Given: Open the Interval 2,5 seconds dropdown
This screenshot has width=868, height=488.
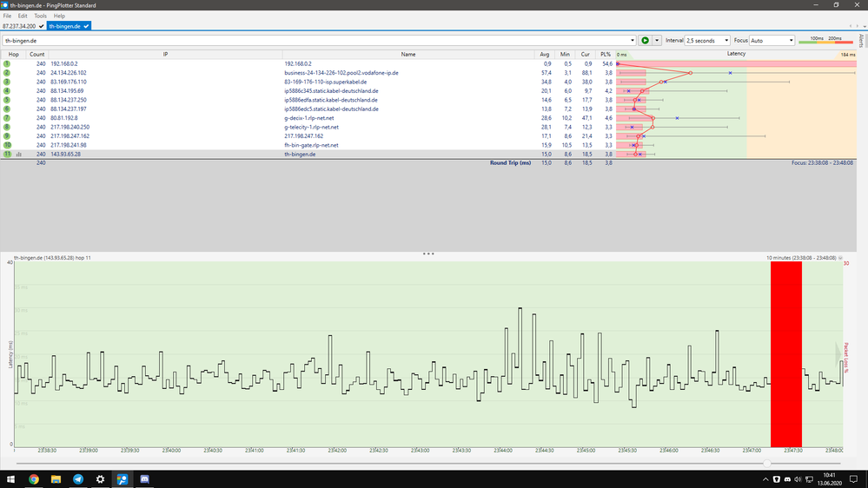Looking at the screenshot, I should pyautogui.click(x=706, y=41).
